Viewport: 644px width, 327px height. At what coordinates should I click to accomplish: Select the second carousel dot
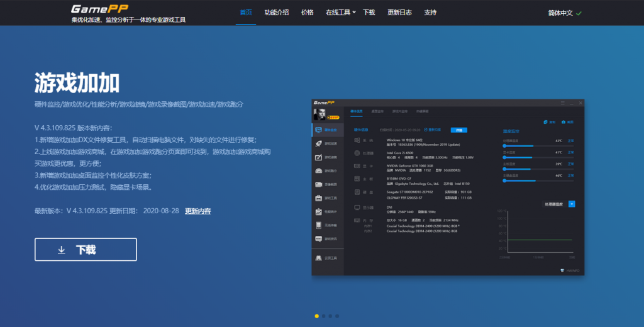click(324, 316)
